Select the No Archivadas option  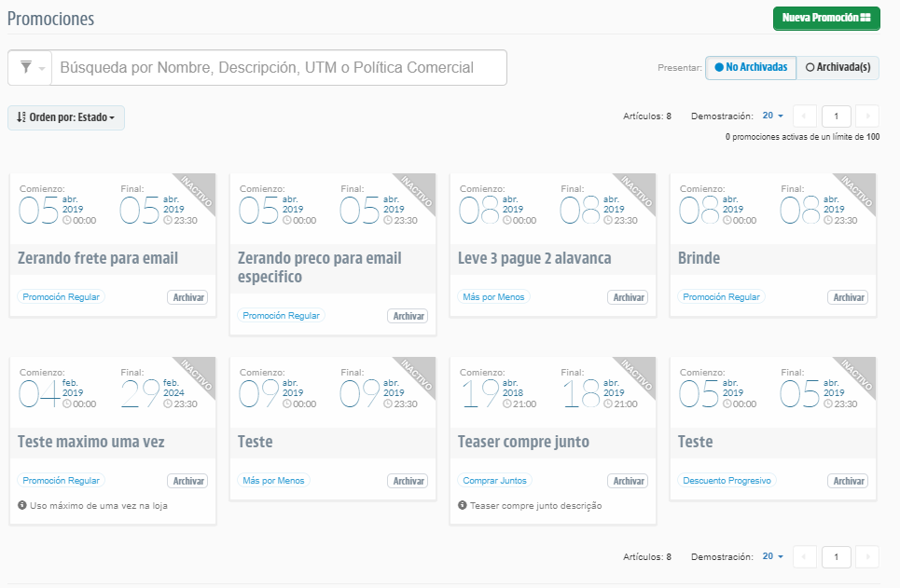750,67
